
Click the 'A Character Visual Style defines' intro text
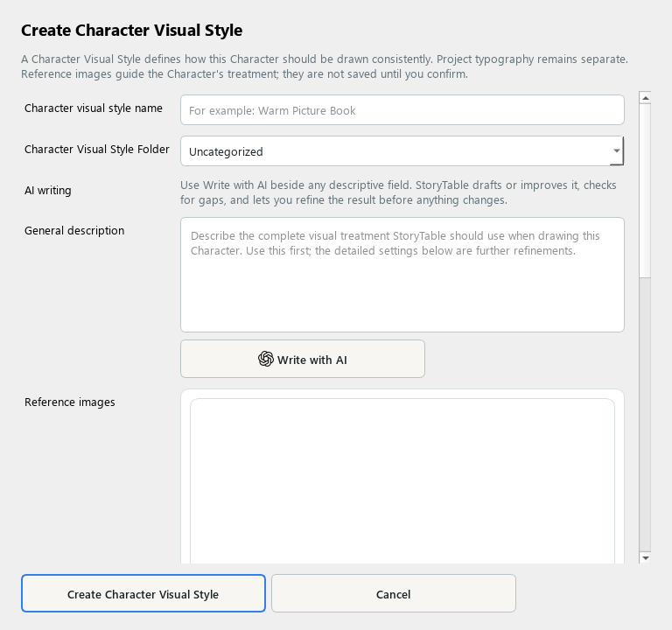(325, 66)
